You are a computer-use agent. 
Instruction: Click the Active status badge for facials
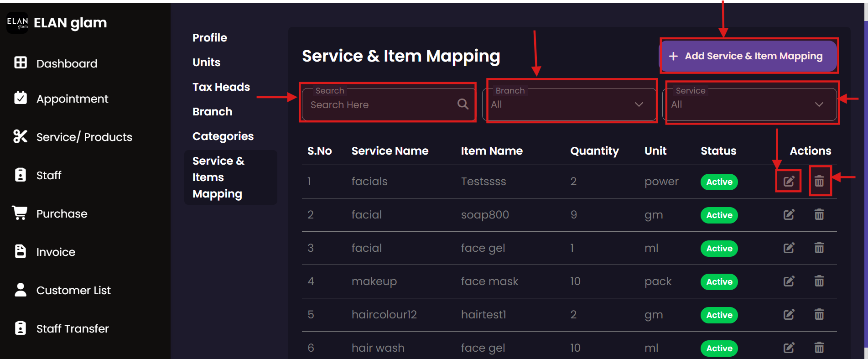(719, 182)
